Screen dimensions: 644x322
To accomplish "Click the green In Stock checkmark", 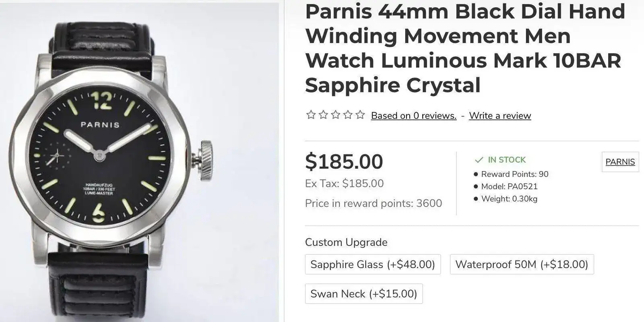I will 479,160.
